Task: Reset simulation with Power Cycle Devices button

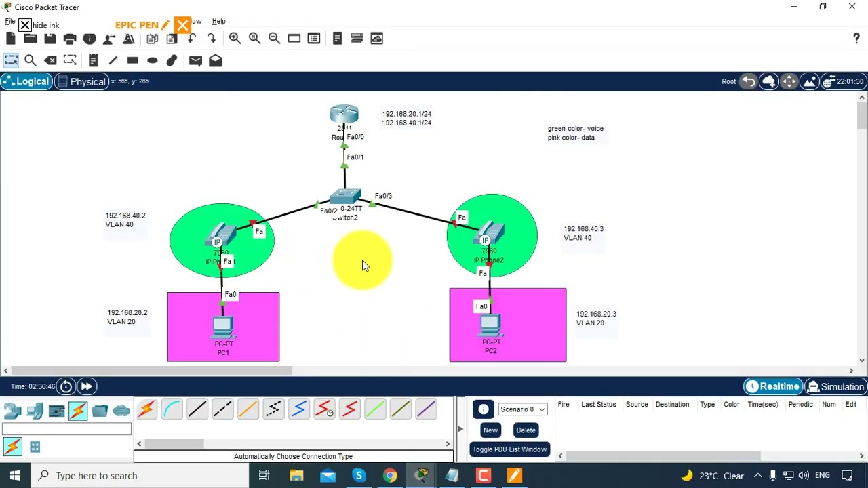Action: (66, 386)
